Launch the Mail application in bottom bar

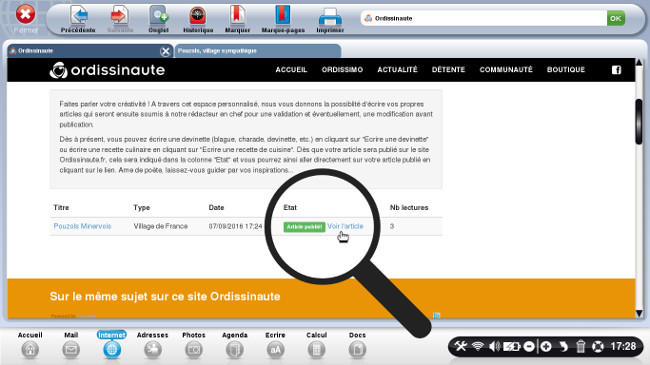coord(71,350)
